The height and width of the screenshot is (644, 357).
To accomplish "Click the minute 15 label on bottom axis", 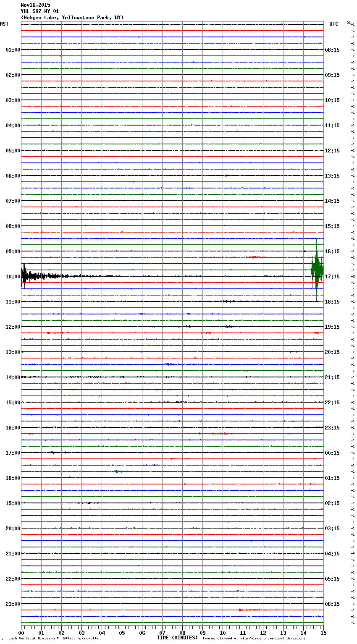I will 323,633.
